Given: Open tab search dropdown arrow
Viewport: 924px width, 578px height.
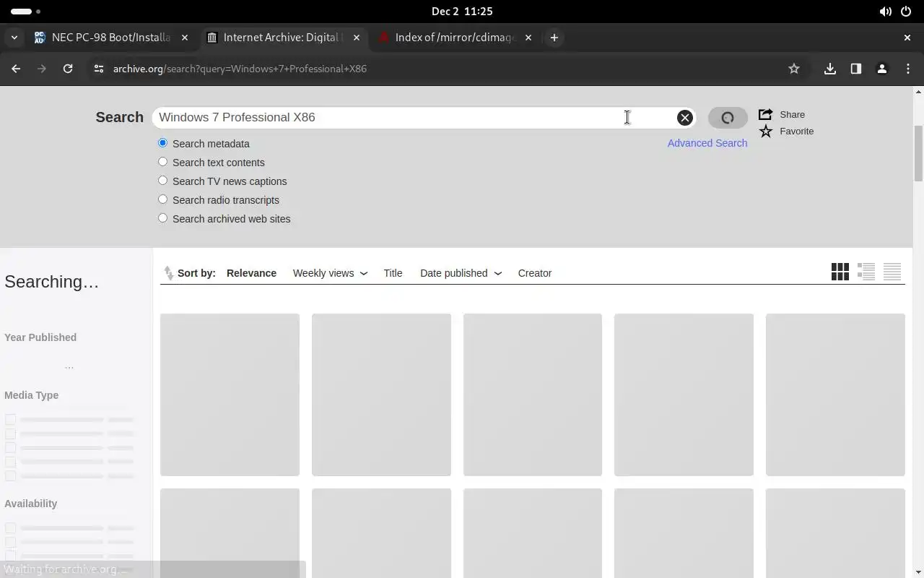Looking at the screenshot, I should point(14,38).
